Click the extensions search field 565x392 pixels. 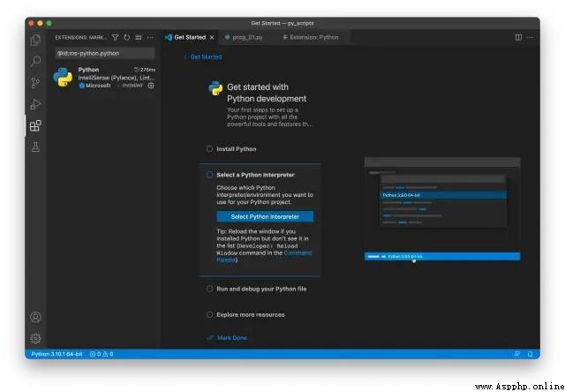pos(105,53)
